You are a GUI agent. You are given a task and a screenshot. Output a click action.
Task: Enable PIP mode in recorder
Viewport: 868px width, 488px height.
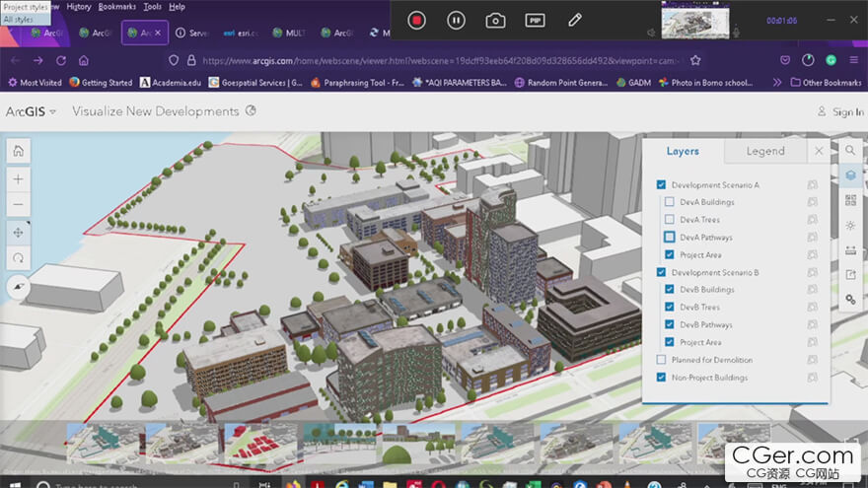pyautogui.click(x=535, y=21)
